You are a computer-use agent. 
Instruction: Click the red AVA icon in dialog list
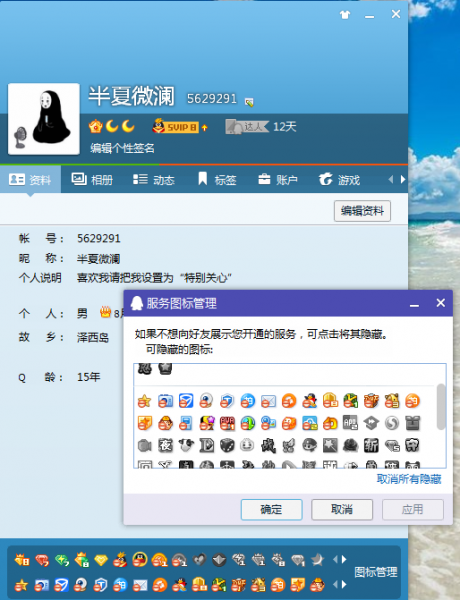point(227,423)
